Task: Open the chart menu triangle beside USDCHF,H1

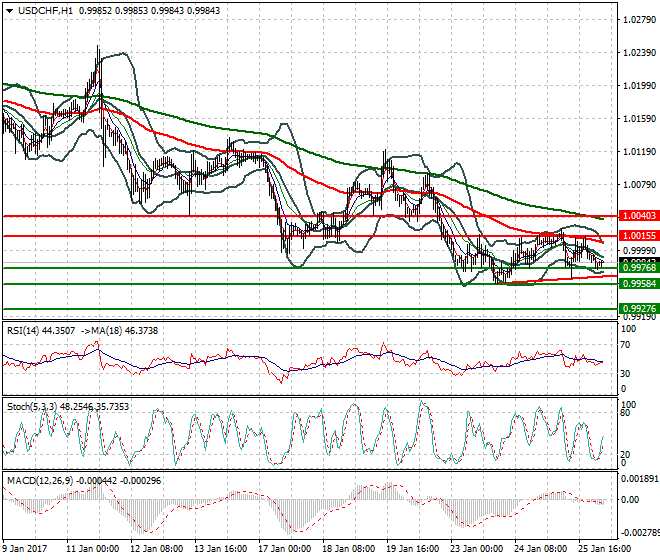Action: pyautogui.click(x=9, y=11)
